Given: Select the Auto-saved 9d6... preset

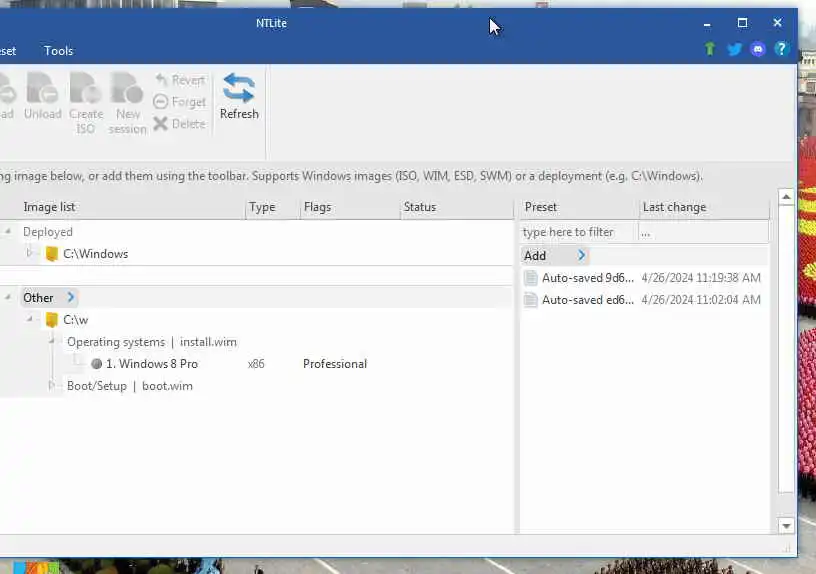Looking at the screenshot, I should [x=588, y=278].
